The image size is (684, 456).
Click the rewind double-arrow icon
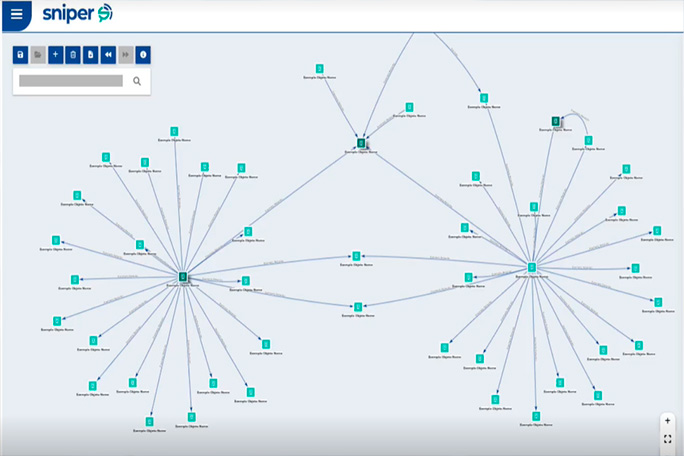click(108, 55)
